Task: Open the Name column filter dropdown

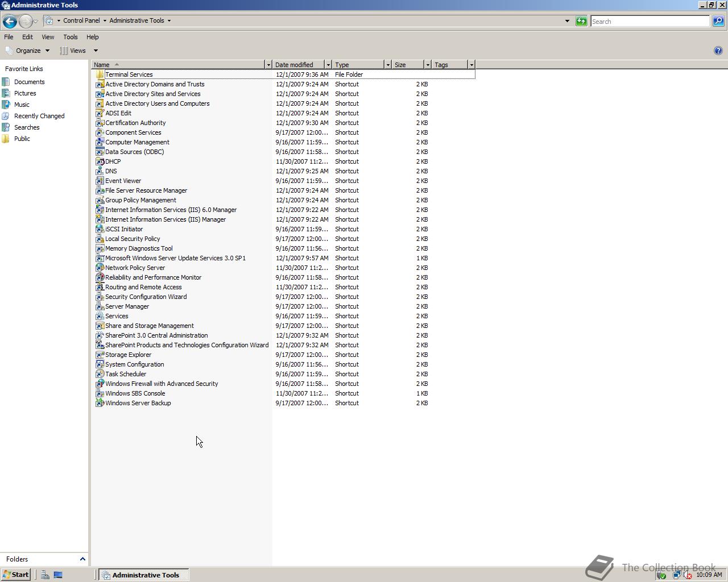Action: [268, 65]
